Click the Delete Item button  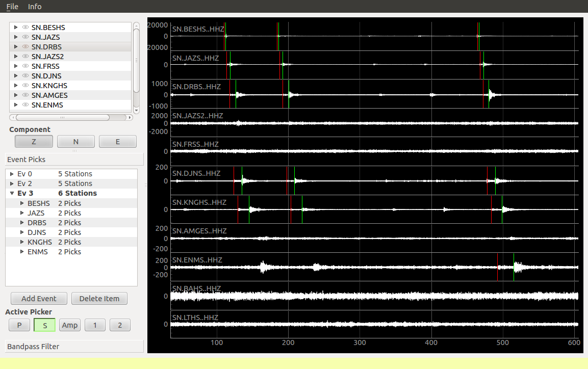coord(99,299)
